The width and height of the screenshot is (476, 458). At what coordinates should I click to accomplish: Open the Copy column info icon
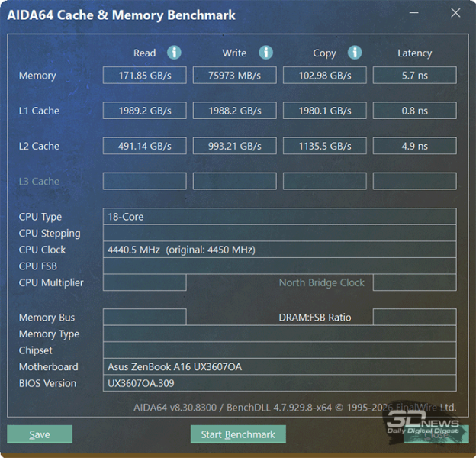[355, 53]
